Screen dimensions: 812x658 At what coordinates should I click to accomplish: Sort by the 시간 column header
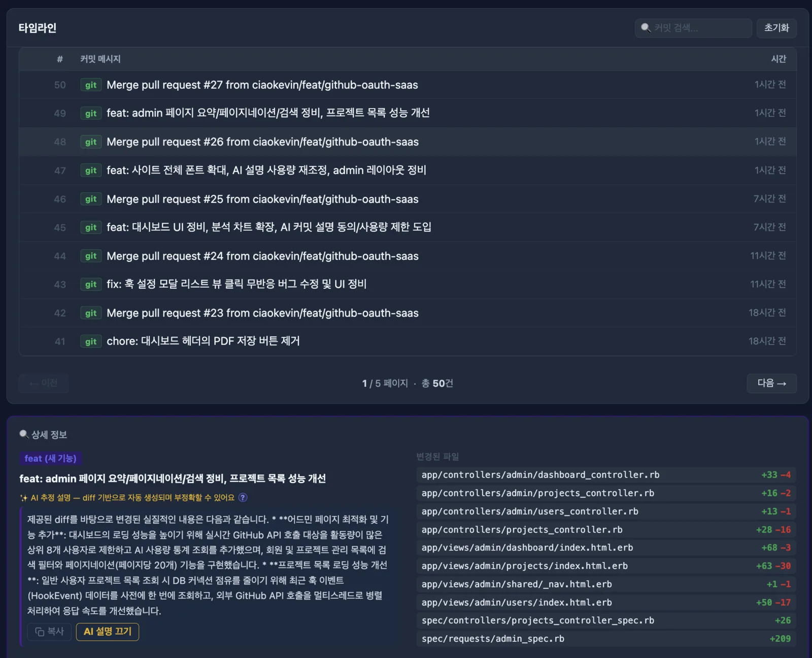pyautogui.click(x=779, y=59)
